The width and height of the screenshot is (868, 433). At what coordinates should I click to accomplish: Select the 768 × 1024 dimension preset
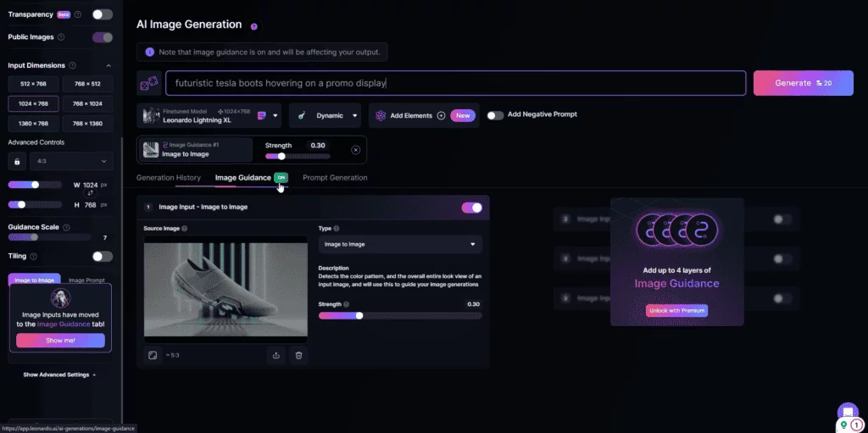[x=87, y=103]
